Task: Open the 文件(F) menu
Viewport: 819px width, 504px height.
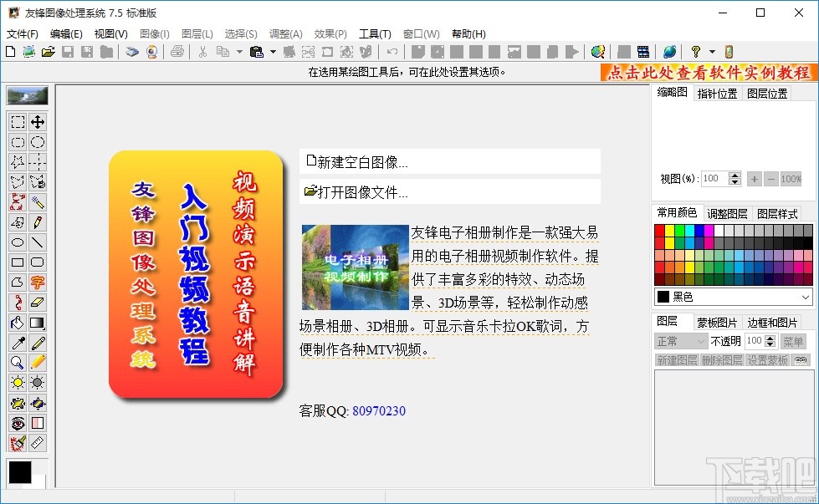Action: click(23, 34)
